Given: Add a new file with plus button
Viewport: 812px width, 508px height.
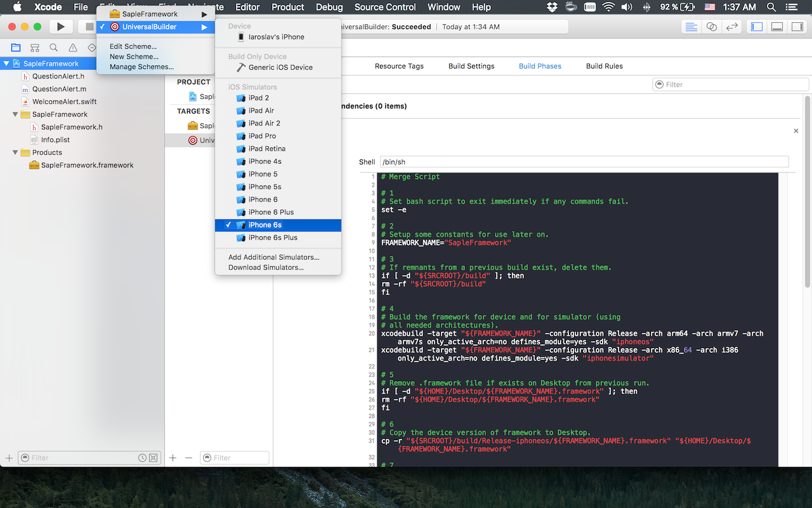Looking at the screenshot, I should click(x=9, y=458).
